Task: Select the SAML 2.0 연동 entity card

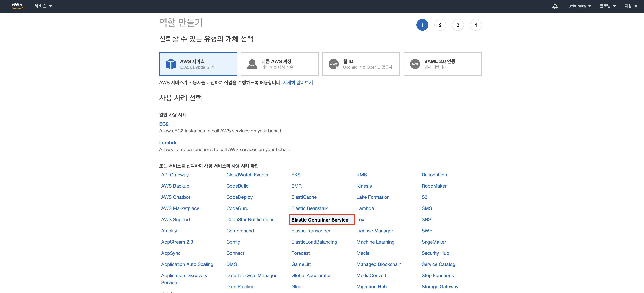Action: [442, 64]
